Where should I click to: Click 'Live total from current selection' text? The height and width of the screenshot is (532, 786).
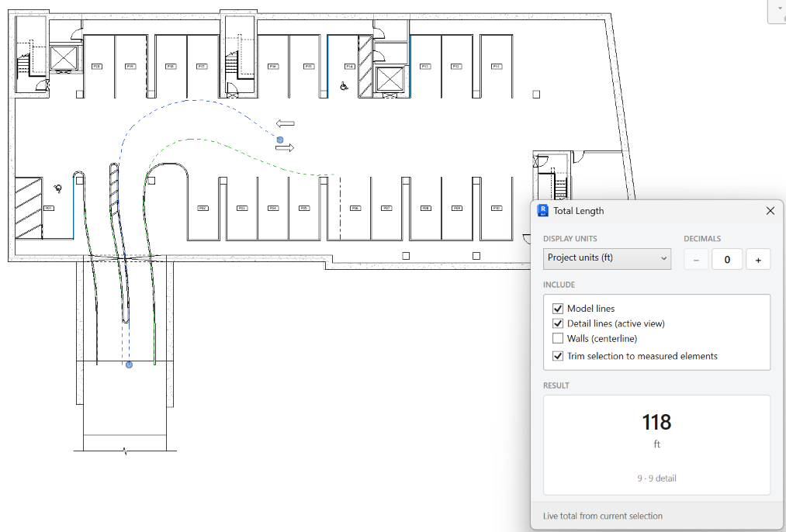point(603,516)
